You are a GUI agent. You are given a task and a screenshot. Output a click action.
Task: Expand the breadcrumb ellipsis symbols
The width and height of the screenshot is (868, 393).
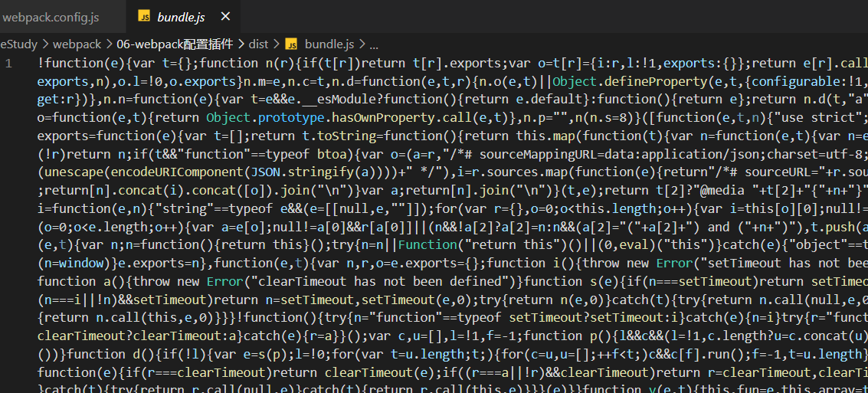374,45
